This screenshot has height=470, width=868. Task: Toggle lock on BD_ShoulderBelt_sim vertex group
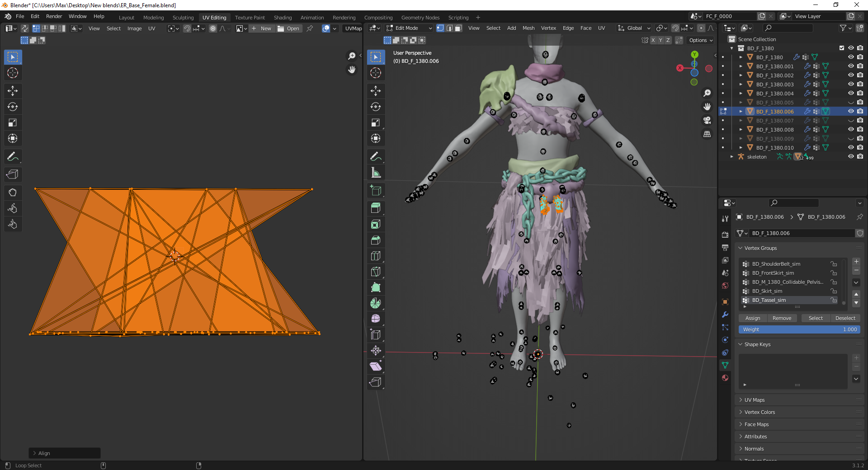click(834, 264)
